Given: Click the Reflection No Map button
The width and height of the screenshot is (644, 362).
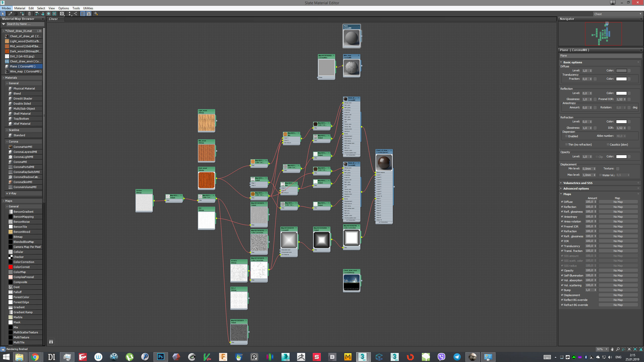Looking at the screenshot, I should pyautogui.click(x=618, y=207).
